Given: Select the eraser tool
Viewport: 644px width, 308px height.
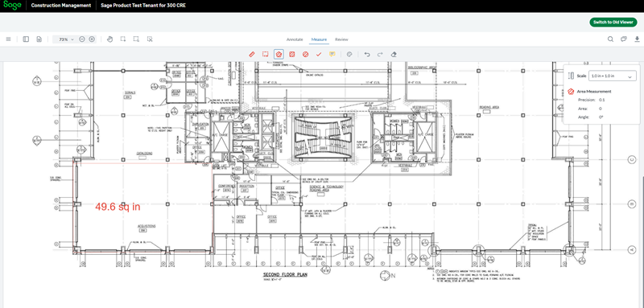Looking at the screenshot, I should 394,54.
